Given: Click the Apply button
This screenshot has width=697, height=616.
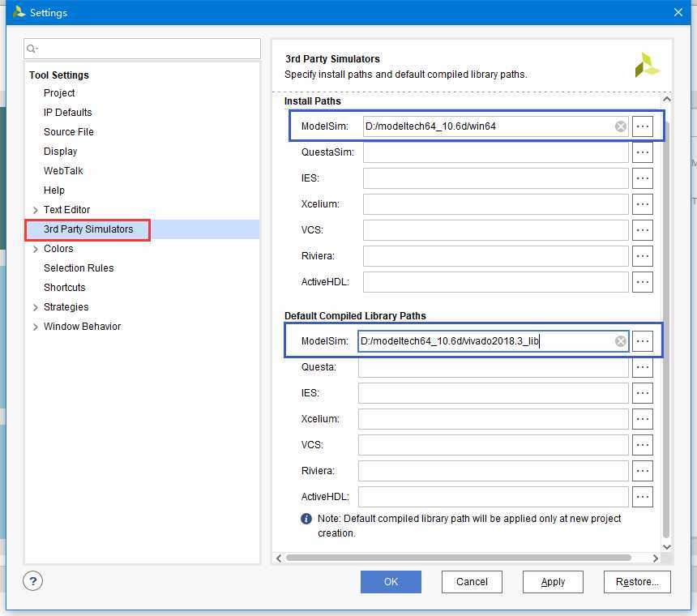Looking at the screenshot, I should 553,582.
